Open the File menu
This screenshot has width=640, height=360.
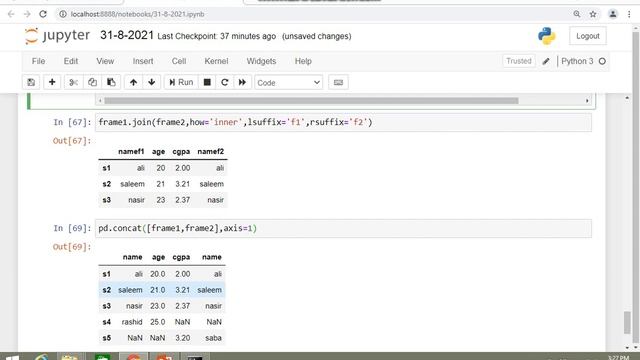pyautogui.click(x=38, y=61)
